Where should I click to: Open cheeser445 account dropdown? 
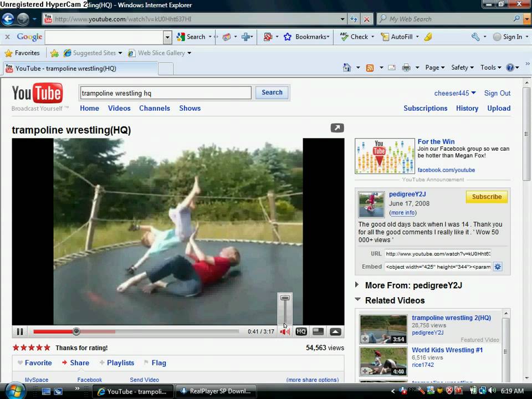pos(454,93)
